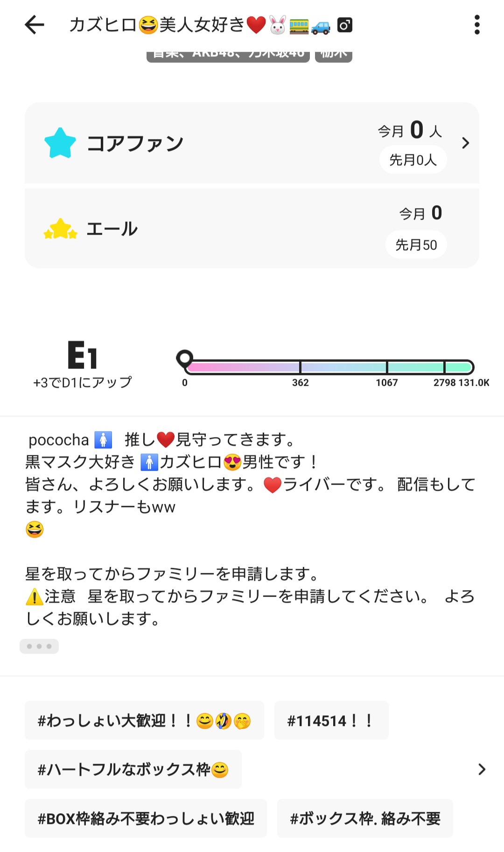Tap the E1 rank badge
Image resolution: width=504 pixels, height=852 pixels.
click(82, 356)
